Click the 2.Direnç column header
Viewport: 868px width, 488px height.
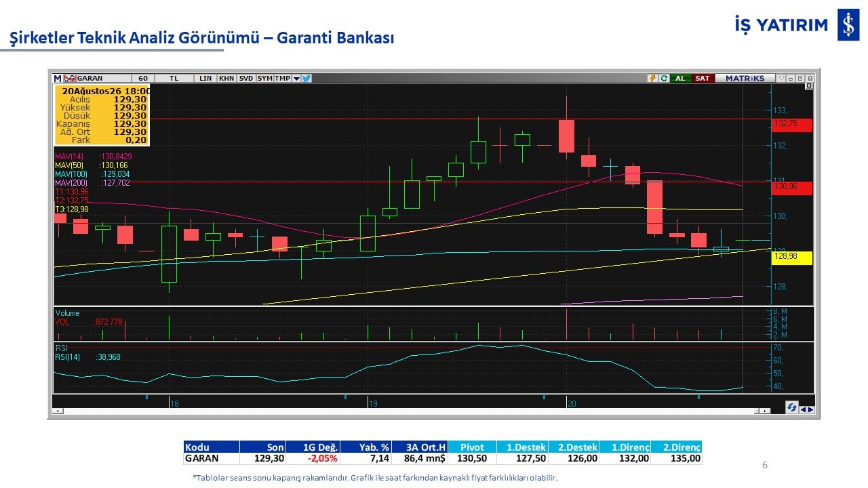pyautogui.click(x=676, y=447)
